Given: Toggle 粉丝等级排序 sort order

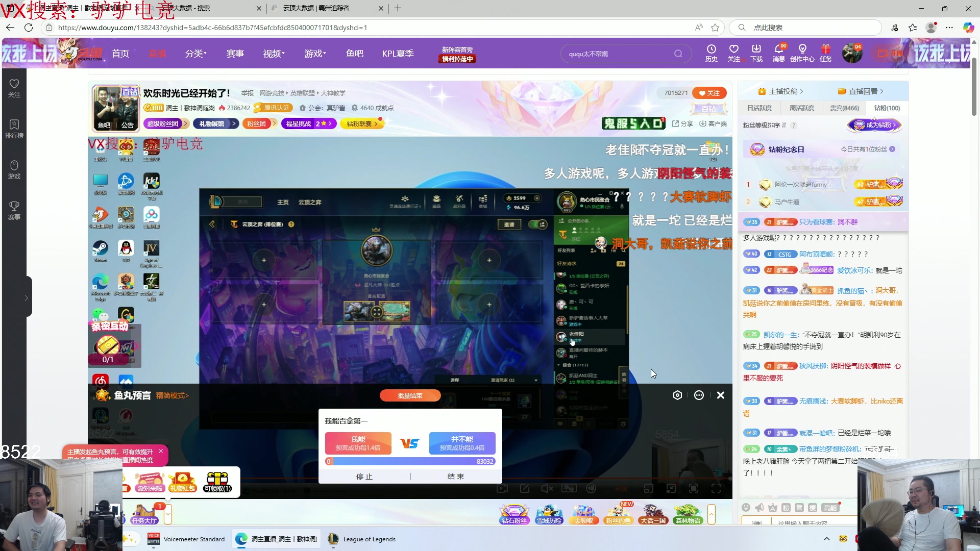Looking at the screenshot, I should point(765,125).
